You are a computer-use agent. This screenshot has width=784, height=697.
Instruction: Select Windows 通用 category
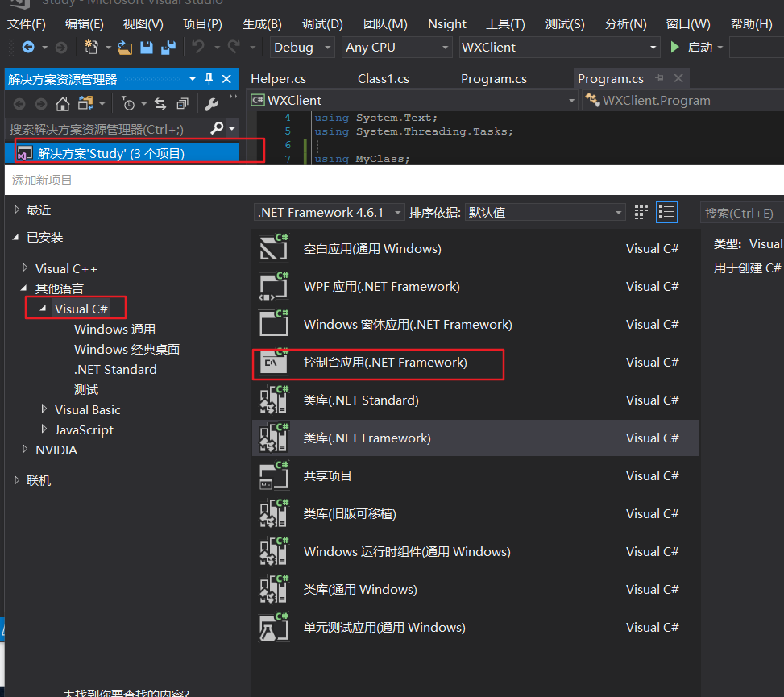(x=114, y=329)
